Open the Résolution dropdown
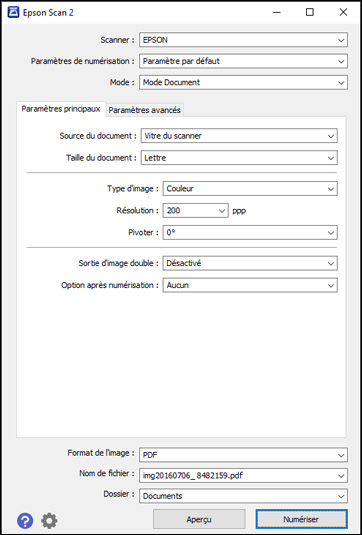This screenshot has width=362, height=535. (196, 211)
